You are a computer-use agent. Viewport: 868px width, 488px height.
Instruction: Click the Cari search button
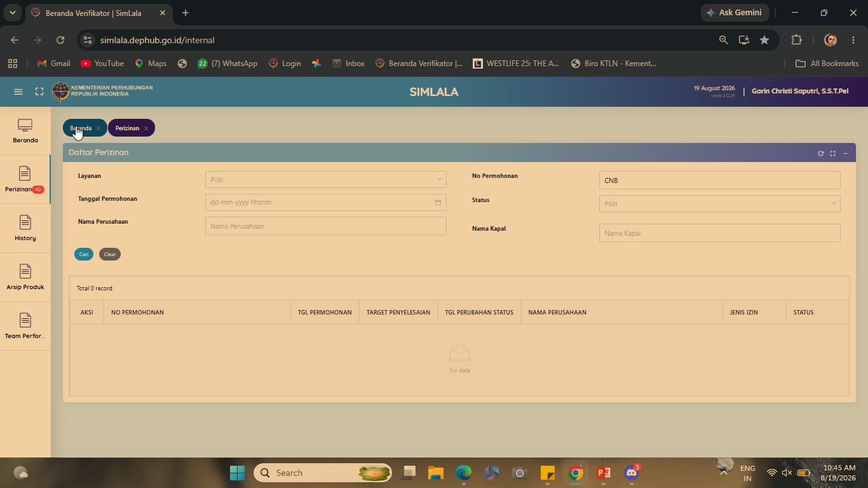point(84,254)
